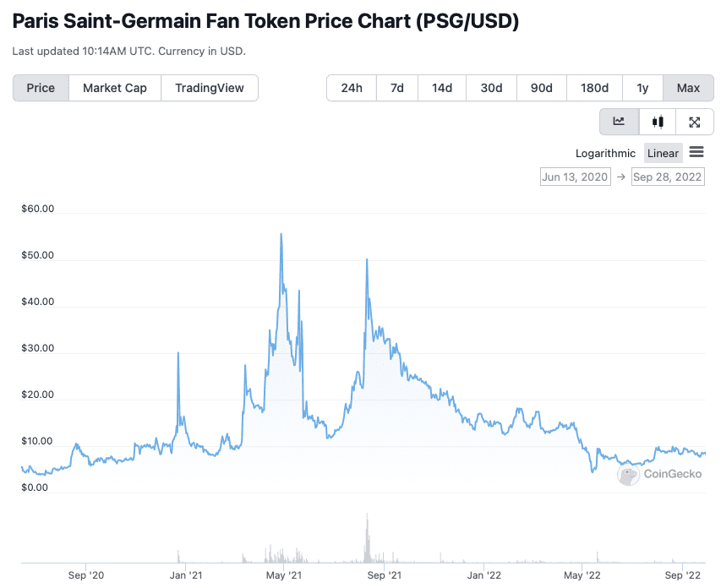
Task: Toggle the Price view on
Action: point(41,88)
